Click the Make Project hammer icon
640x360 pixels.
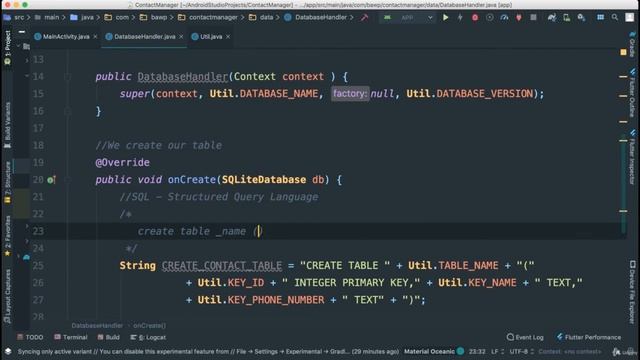click(x=364, y=18)
